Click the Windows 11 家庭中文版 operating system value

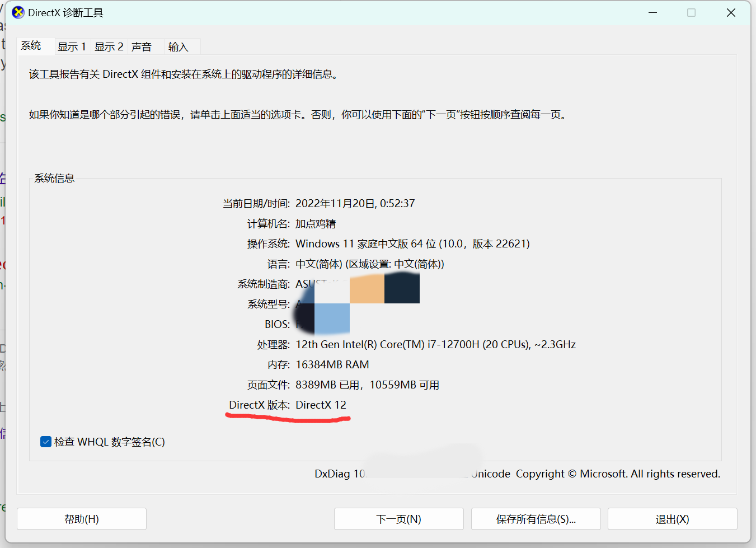[x=412, y=243]
